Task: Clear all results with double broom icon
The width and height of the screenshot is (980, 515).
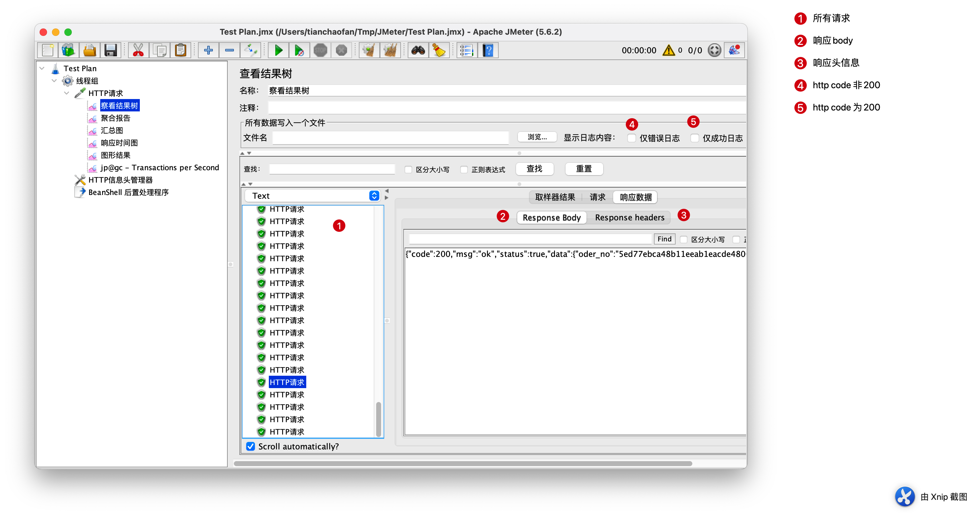Action: pyautogui.click(x=390, y=50)
